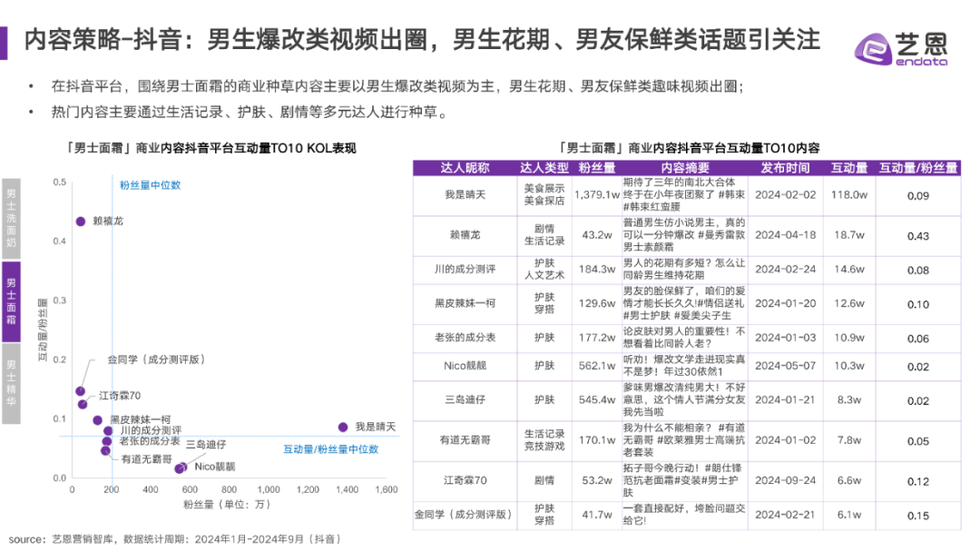Click the 江奇霖70 scatter label
The width and height of the screenshot is (980, 552).
120,396
